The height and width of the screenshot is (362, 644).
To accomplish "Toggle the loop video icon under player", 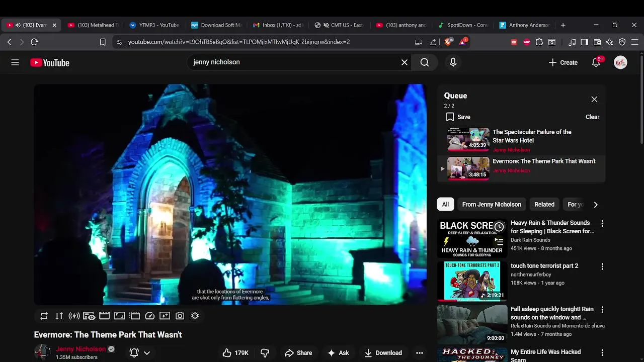I will (44, 316).
